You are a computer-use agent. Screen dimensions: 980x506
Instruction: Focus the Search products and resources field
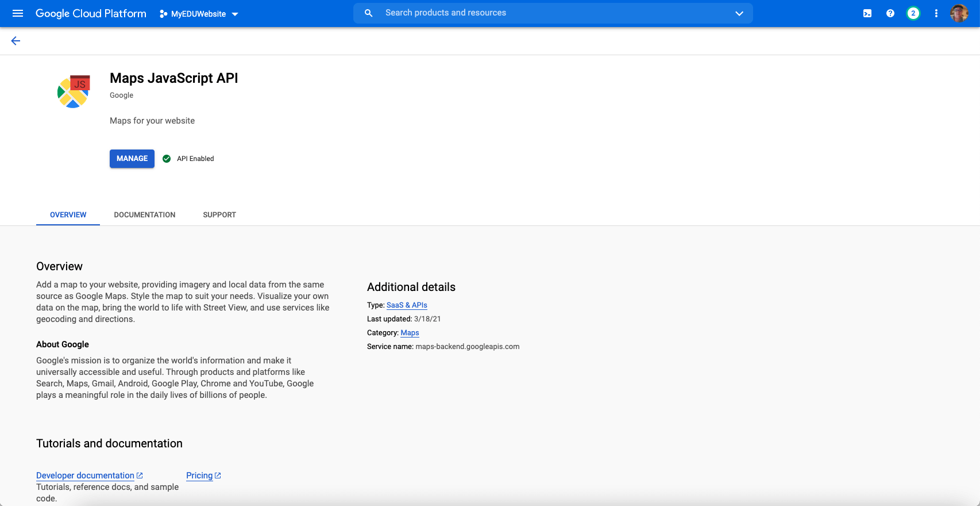(553, 13)
